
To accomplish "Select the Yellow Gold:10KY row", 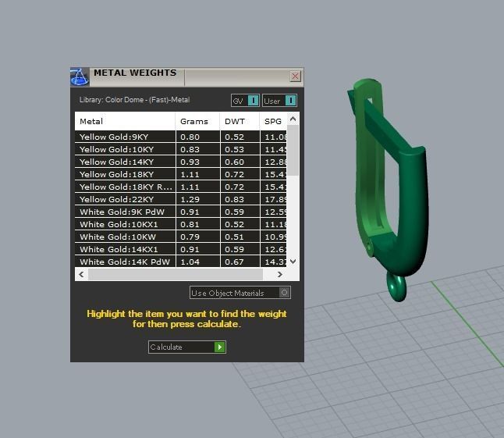I will [x=181, y=149].
